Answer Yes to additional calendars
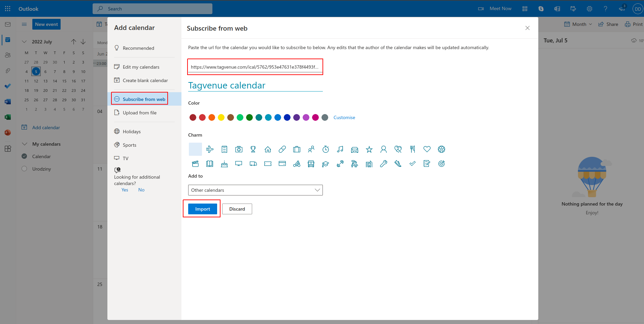 (125, 190)
